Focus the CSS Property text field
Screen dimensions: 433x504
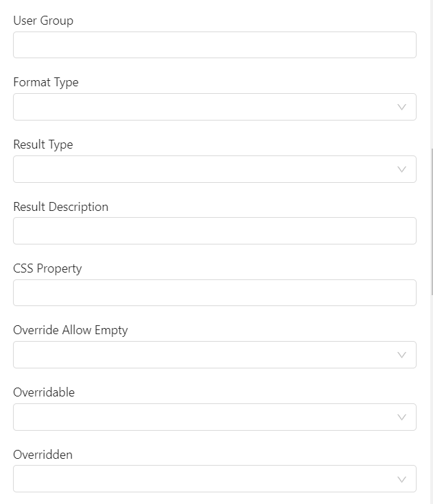coord(214,293)
